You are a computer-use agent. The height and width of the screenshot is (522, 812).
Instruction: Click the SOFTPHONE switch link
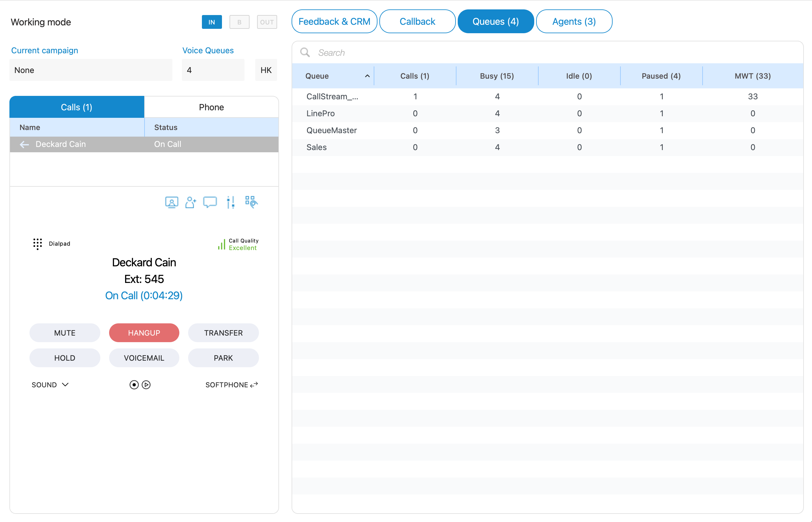pos(232,385)
